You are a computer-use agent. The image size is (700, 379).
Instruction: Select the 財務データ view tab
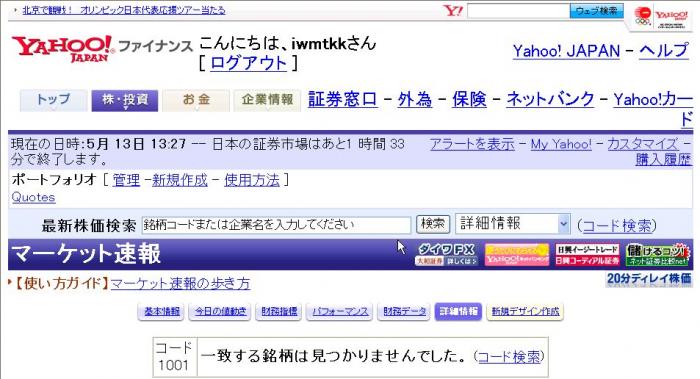(x=404, y=312)
